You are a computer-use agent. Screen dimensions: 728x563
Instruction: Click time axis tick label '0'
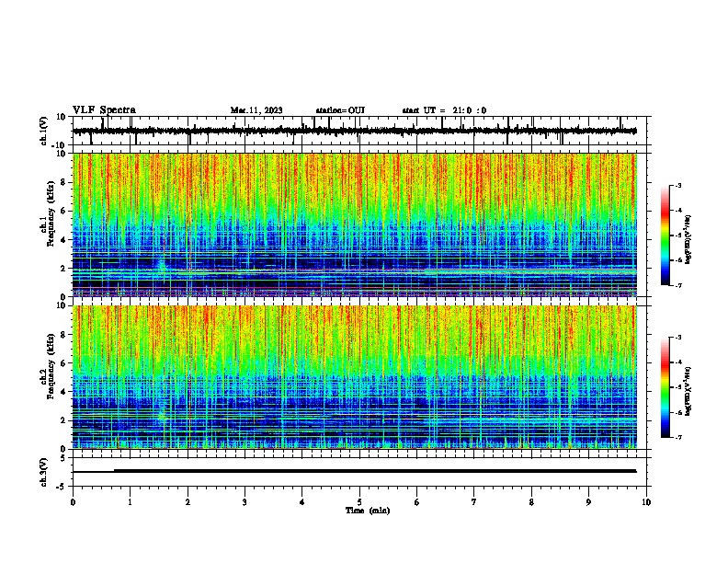click(x=73, y=502)
